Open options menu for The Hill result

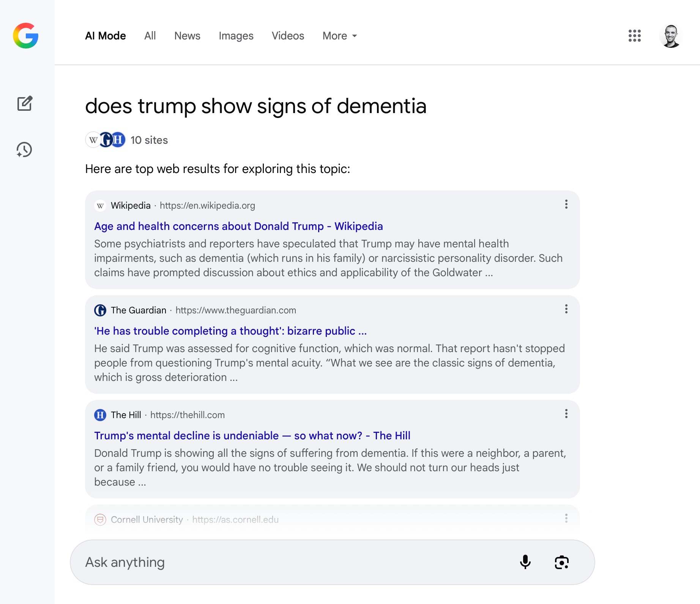[x=566, y=414]
